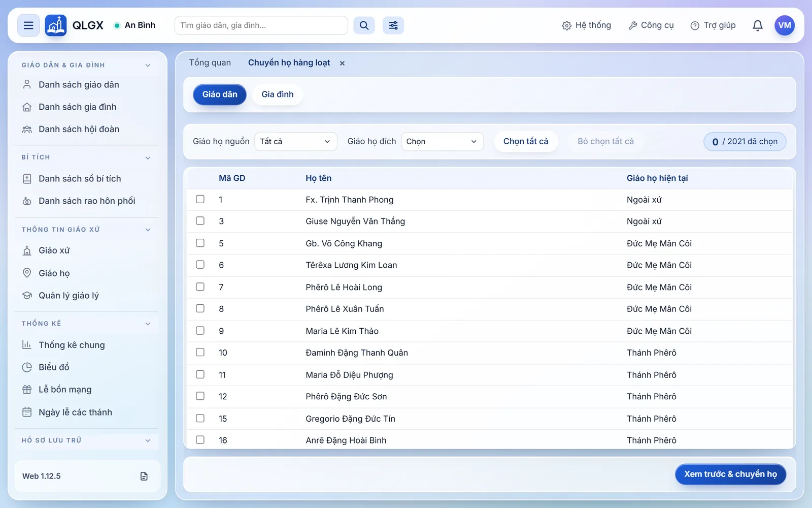The height and width of the screenshot is (508, 812).
Task: Tick the row of Gb. Võ Công Khang
Action: click(x=200, y=243)
